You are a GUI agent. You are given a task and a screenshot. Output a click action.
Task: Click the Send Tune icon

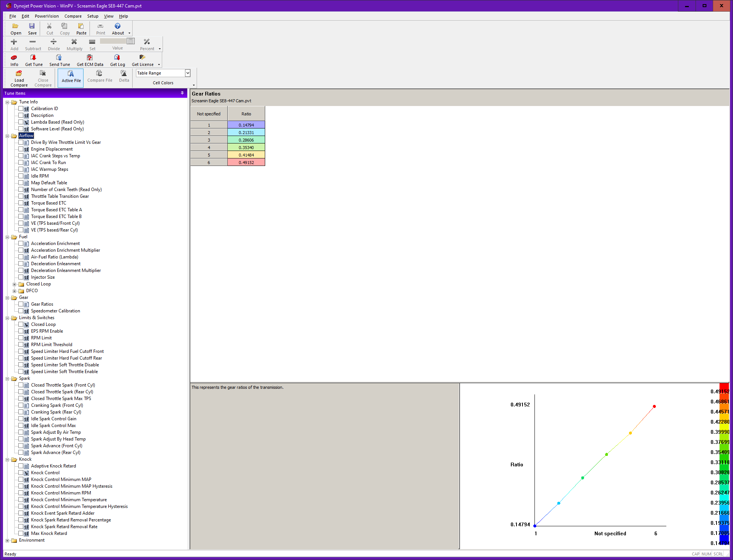click(59, 58)
